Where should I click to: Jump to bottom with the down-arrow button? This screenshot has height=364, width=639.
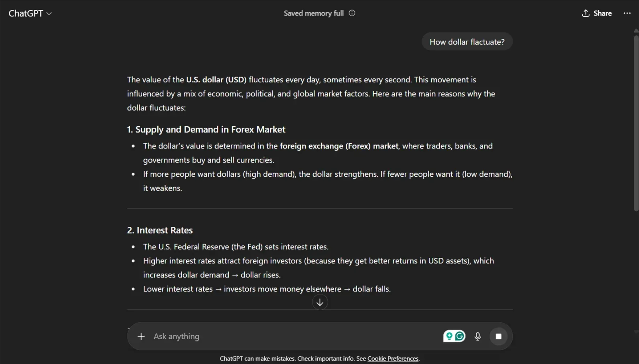319,302
